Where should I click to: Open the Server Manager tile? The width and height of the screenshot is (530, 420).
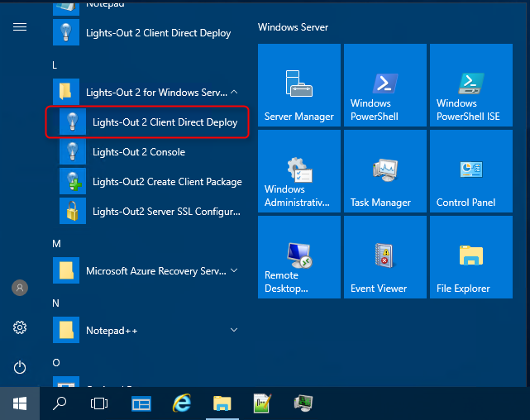click(x=299, y=85)
